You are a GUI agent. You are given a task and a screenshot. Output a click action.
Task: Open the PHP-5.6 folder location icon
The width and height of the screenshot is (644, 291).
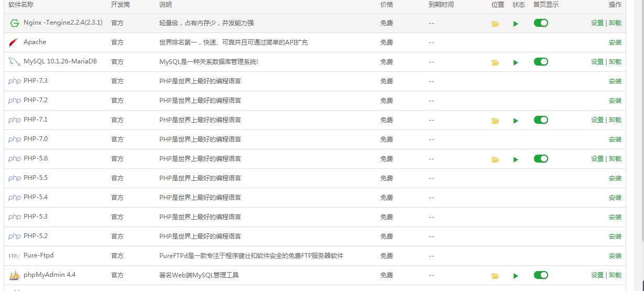click(495, 159)
